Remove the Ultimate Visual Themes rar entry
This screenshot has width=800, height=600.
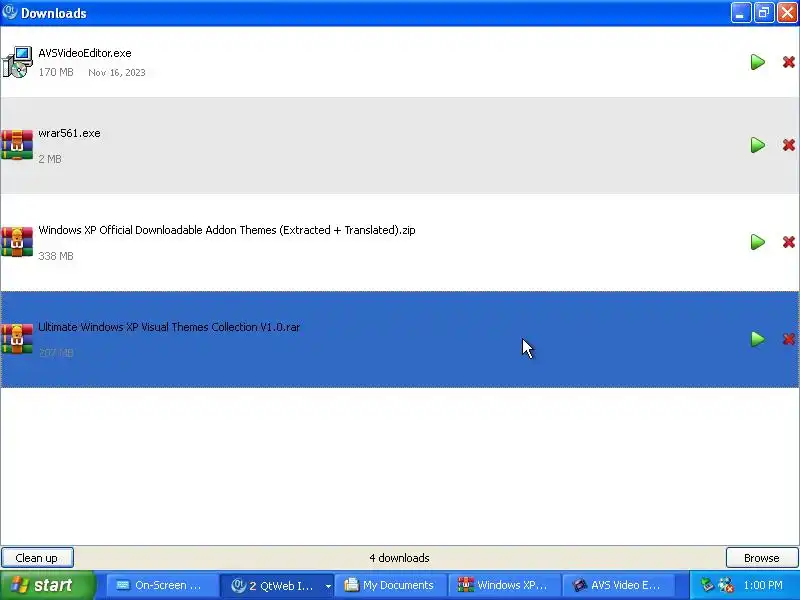click(x=788, y=339)
